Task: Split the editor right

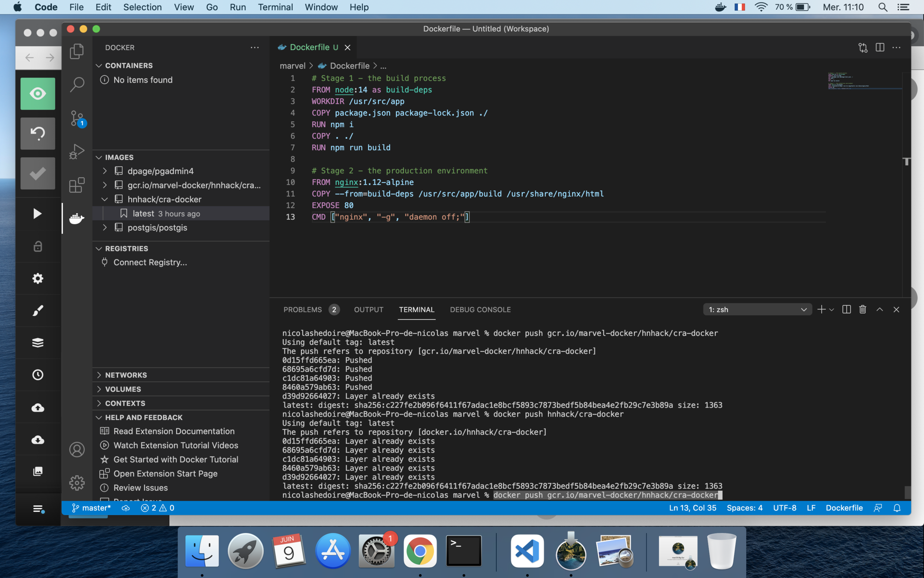Action: (880, 48)
